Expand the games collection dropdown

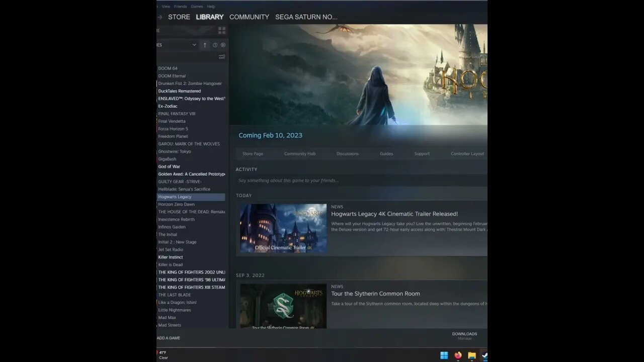point(194,45)
